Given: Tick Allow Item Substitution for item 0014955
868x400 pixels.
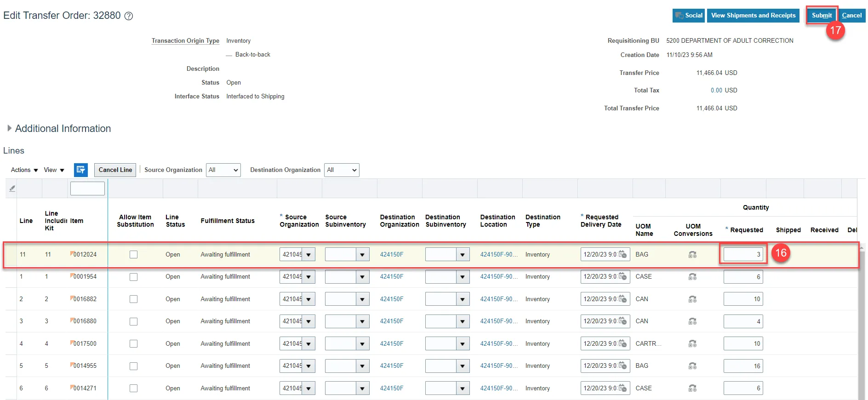Looking at the screenshot, I should click(x=133, y=366).
